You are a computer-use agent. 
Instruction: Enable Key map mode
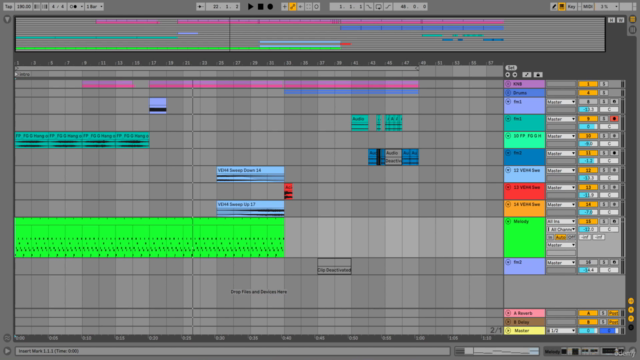pos(571,7)
